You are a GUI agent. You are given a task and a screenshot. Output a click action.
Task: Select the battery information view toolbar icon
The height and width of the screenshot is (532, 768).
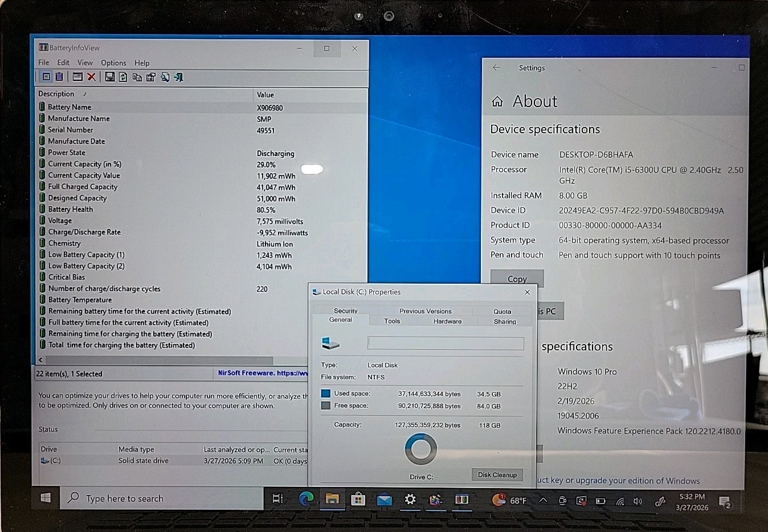click(x=46, y=77)
